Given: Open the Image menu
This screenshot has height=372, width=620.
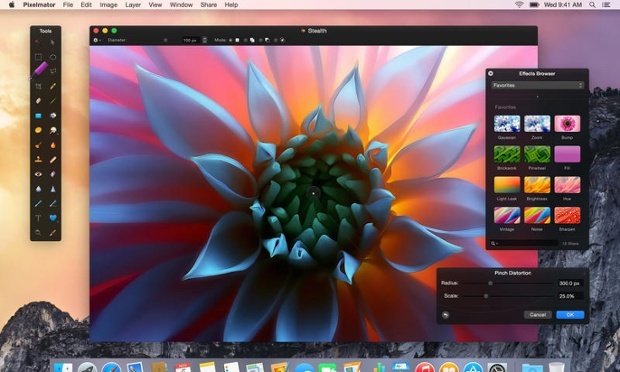Looking at the screenshot, I should (x=108, y=5).
